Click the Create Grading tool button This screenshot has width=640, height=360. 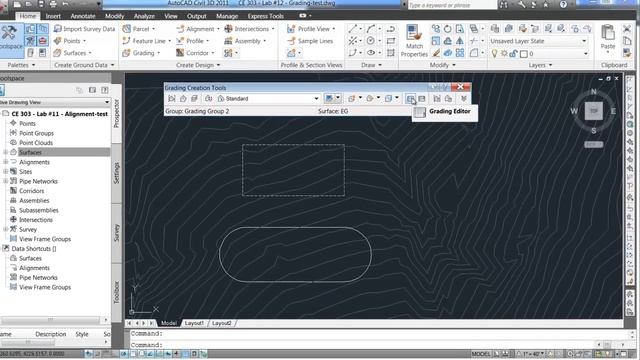329,98
